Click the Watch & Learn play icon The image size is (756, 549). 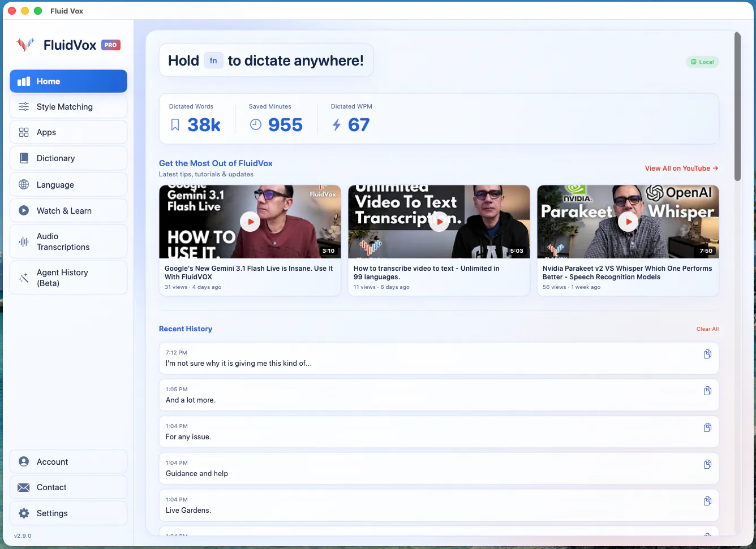coord(24,210)
